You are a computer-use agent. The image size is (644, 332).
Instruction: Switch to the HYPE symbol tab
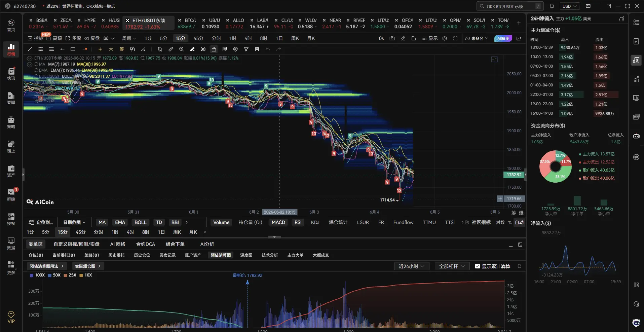[x=86, y=23]
